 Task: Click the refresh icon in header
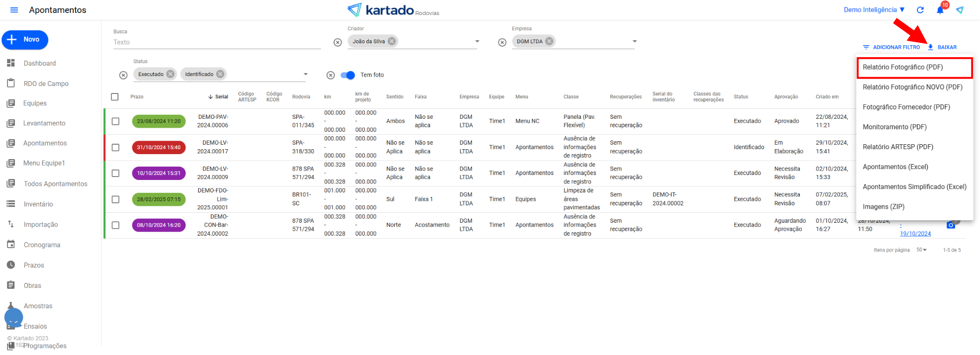[x=920, y=10]
